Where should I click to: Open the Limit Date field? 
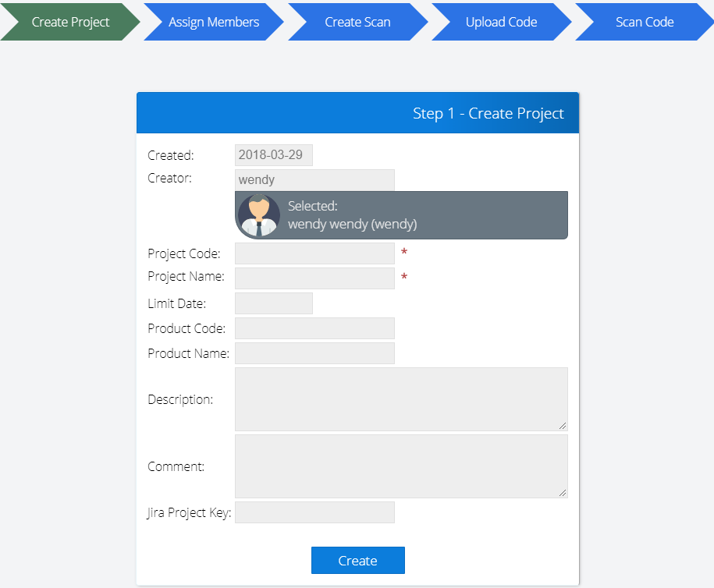point(274,303)
